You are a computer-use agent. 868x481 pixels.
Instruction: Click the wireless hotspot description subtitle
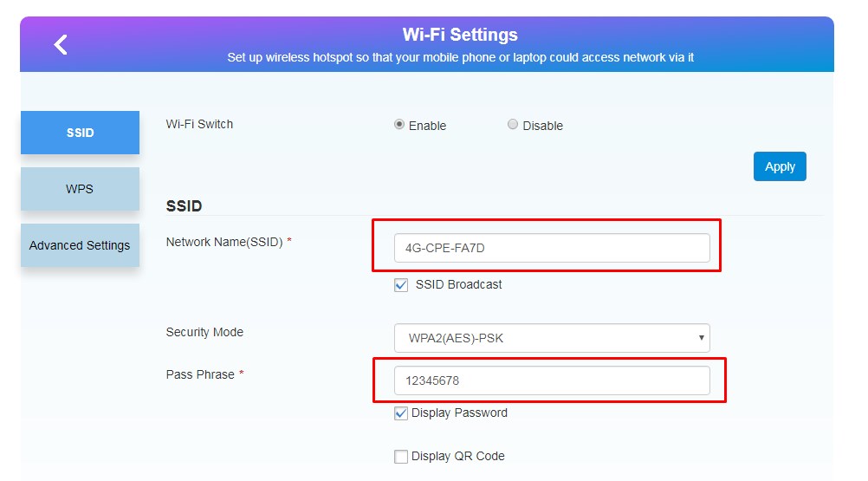tap(460, 57)
